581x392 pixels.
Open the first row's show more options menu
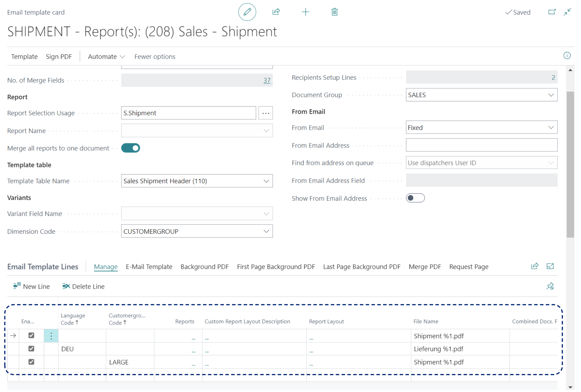pyautogui.click(x=51, y=336)
